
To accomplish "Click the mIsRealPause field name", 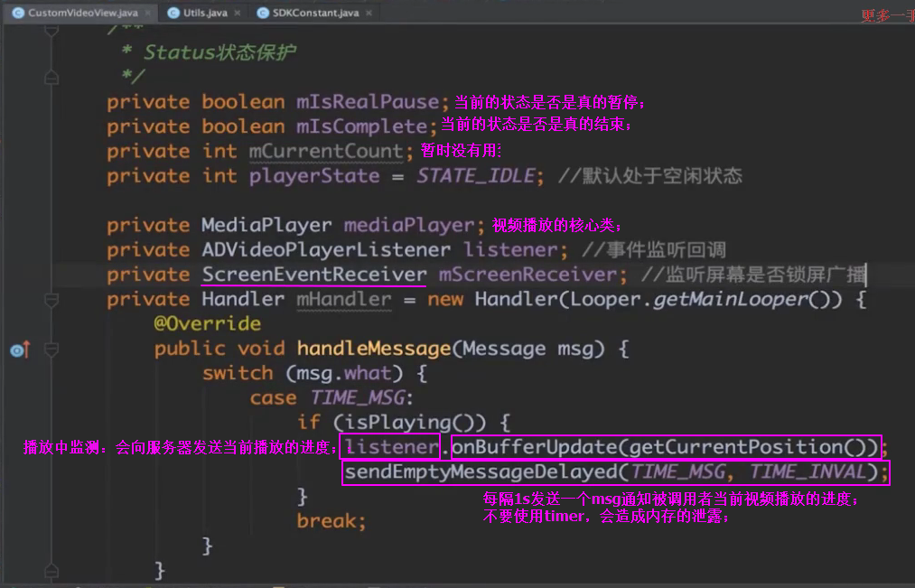I will 368,102.
